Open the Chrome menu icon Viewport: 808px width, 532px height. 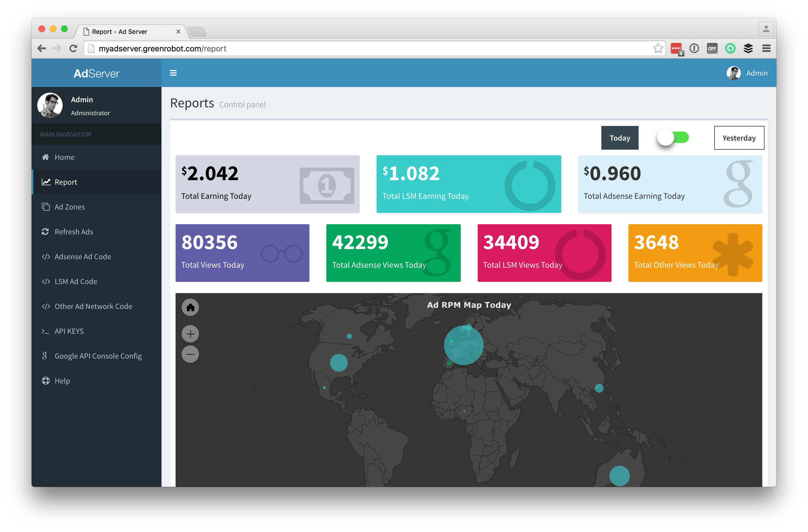click(766, 49)
